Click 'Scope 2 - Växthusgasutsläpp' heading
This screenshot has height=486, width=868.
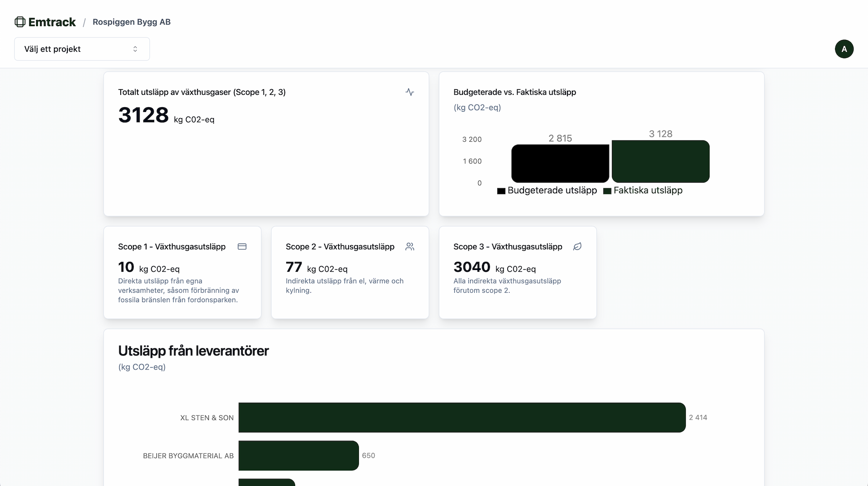pos(340,247)
